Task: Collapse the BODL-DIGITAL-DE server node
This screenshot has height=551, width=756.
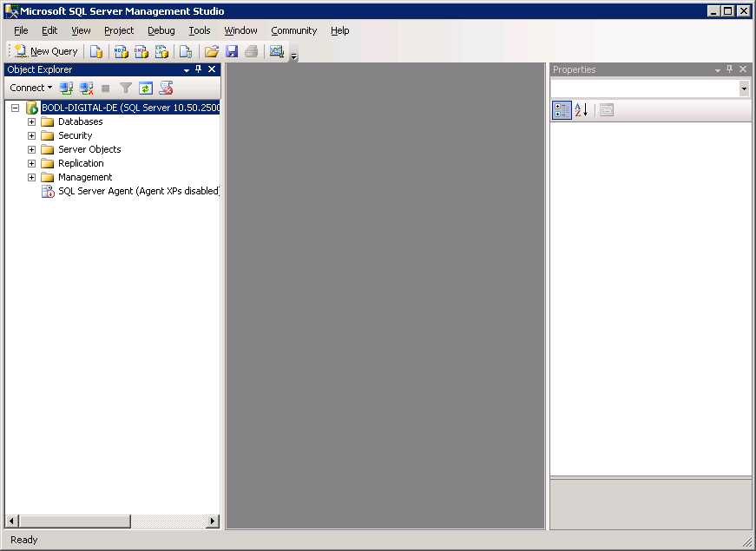Action: [x=16, y=108]
